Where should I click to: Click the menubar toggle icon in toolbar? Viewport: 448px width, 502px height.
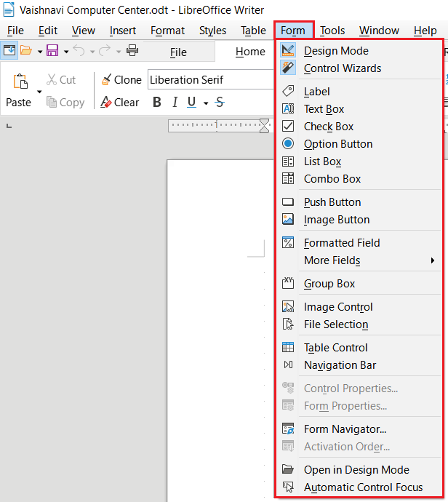9,50
